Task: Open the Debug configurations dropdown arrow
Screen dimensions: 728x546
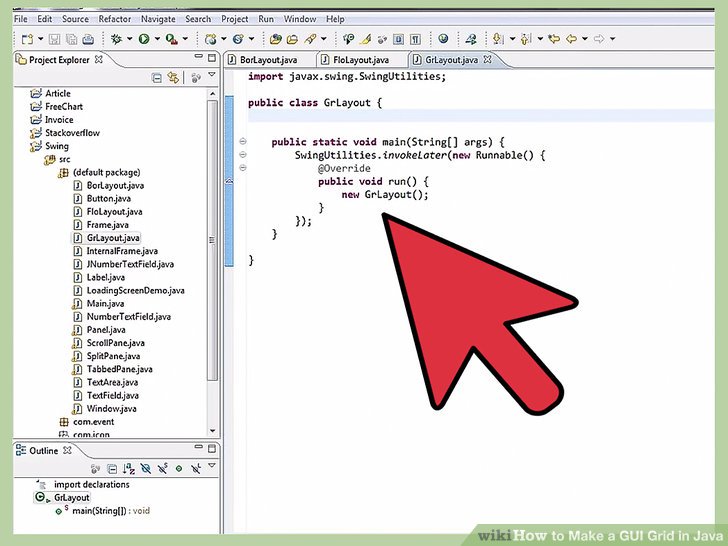Action: click(x=129, y=39)
